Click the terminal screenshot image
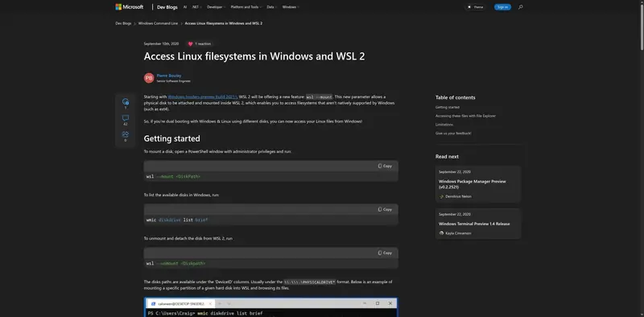The height and width of the screenshot is (317, 644). pos(270,307)
